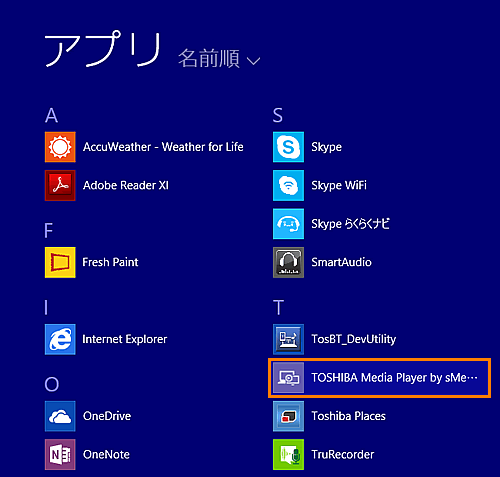
Task: Open Skype WiFi icon
Action: [288, 185]
